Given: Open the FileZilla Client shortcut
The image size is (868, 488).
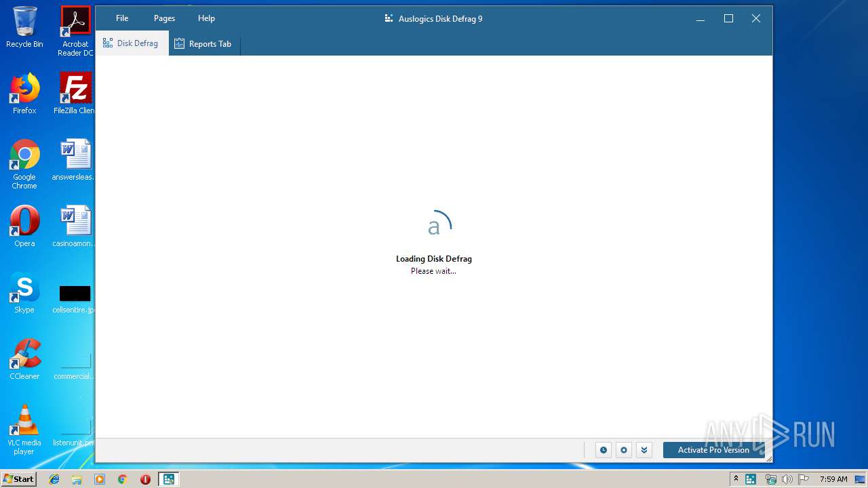Looking at the screenshot, I should [x=75, y=94].
